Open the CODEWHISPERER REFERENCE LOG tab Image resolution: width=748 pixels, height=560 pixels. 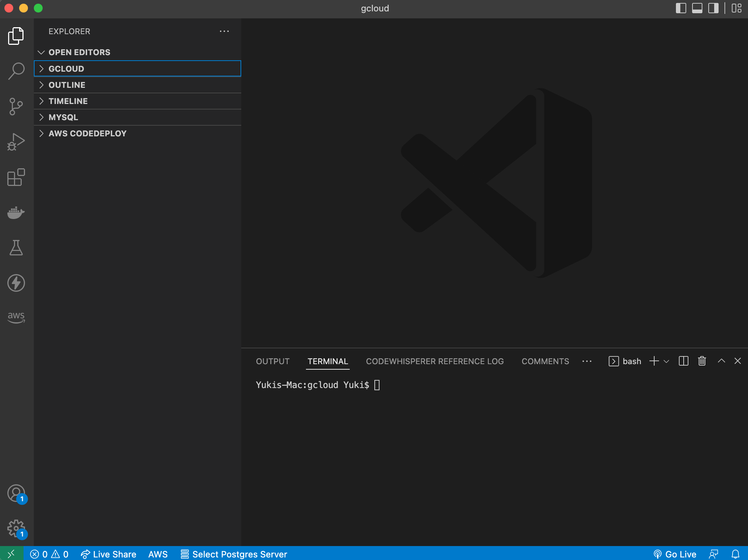435,361
